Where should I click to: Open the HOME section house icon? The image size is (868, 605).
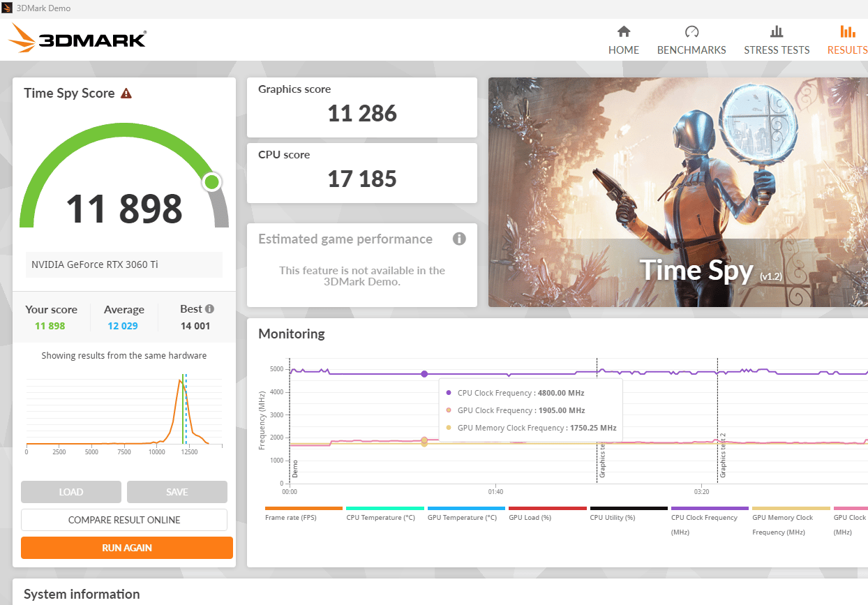[x=624, y=31]
